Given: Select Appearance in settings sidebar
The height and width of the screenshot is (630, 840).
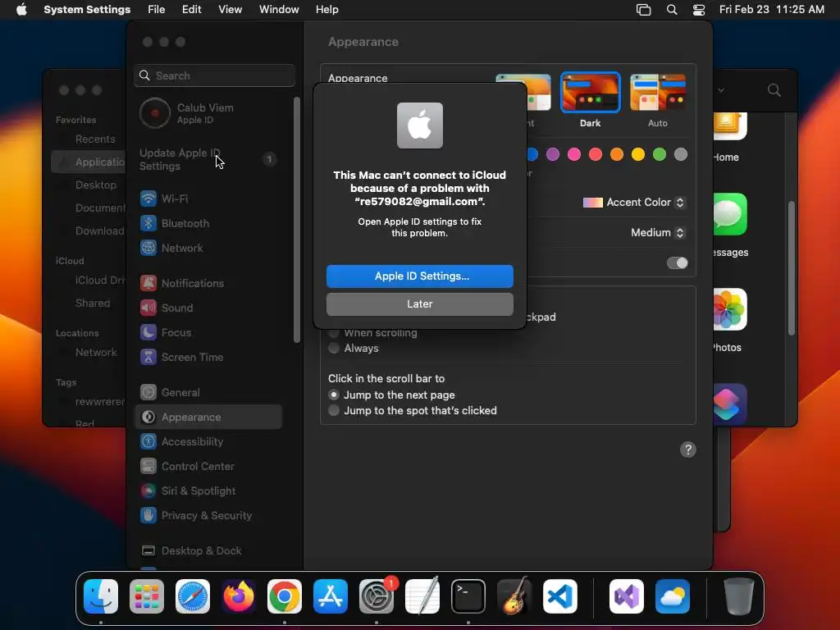Looking at the screenshot, I should click(x=208, y=418).
